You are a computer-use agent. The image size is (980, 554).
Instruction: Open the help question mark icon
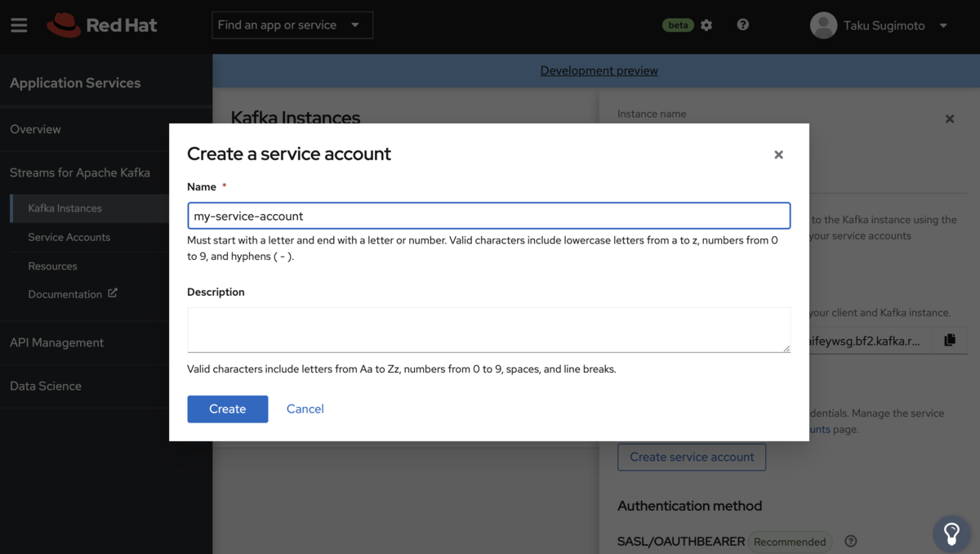pyautogui.click(x=742, y=25)
